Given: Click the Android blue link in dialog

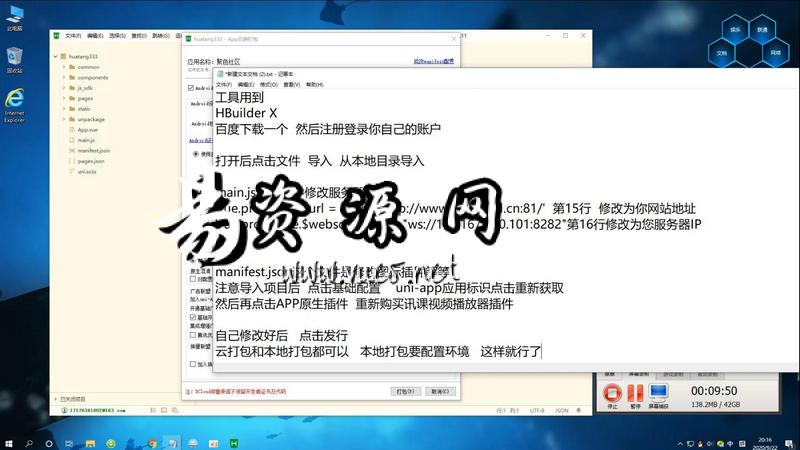Looking at the screenshot, I should 201,140.
